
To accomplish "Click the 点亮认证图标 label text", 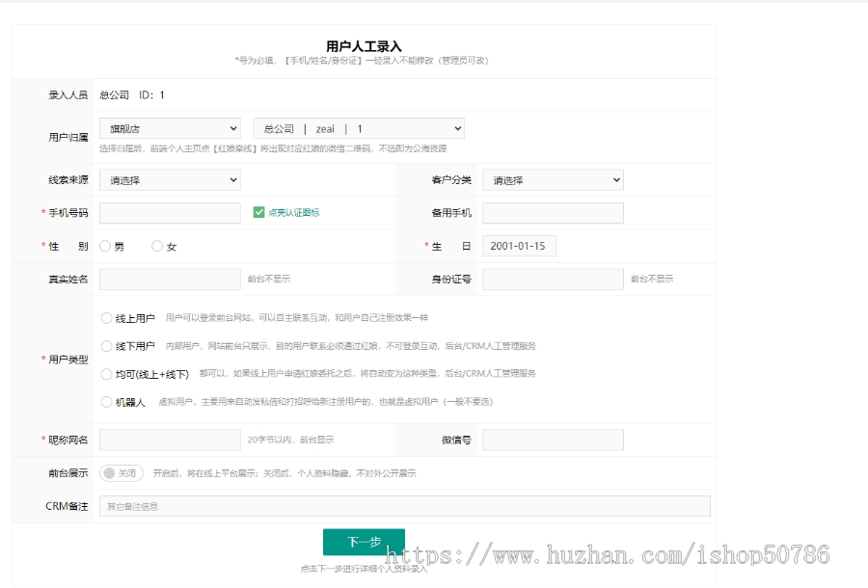I will [x=294, y=212].
